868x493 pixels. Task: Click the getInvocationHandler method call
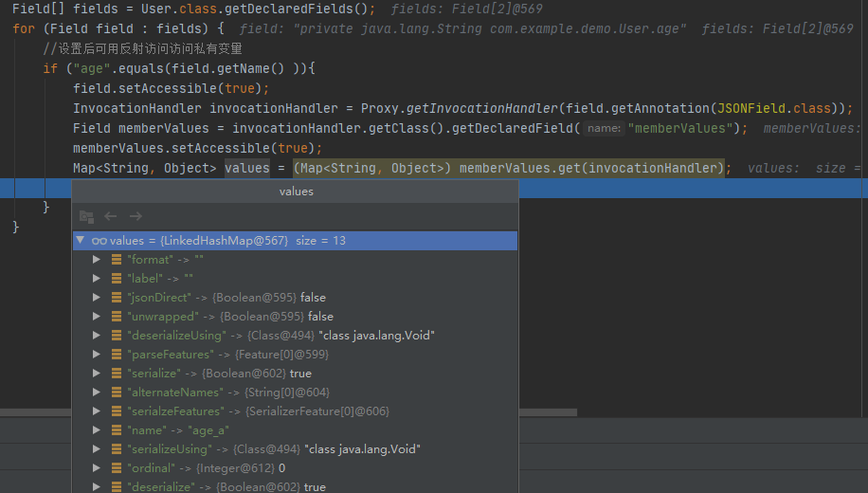481,108
